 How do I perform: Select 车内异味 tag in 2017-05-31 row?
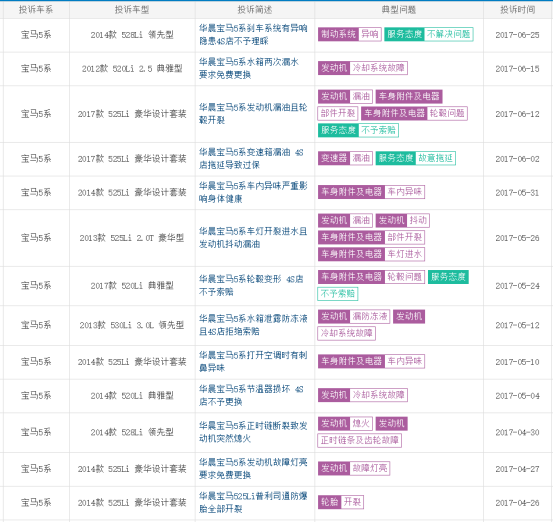(x=405, y=192)
